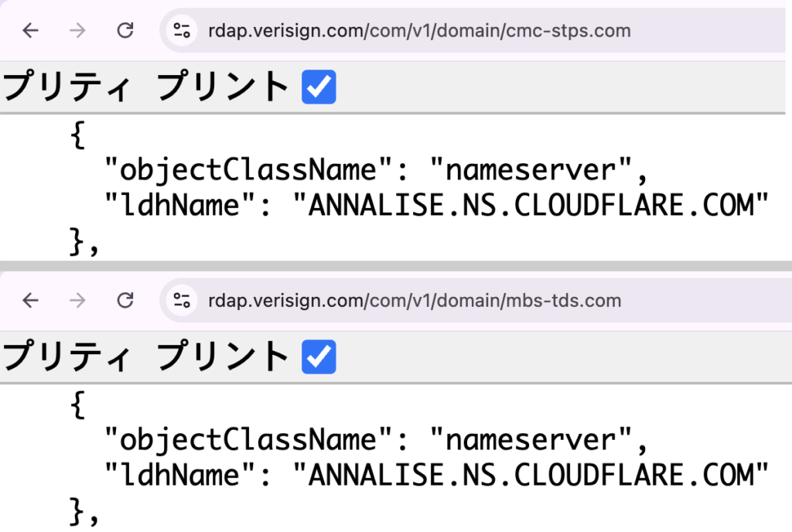Uncheck pretty print checkbox in mbs-tds.com window

pos(319,356)
